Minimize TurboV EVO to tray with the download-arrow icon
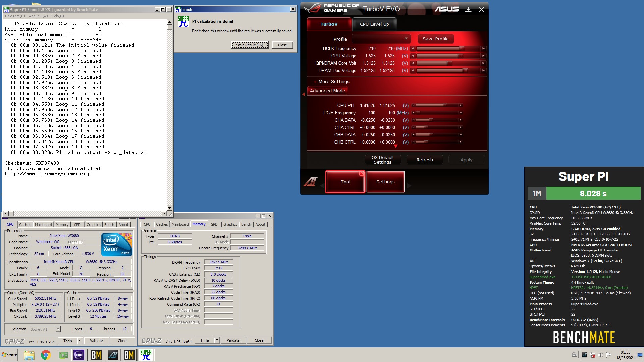Screen dimensions: 644x362 click(468, 9)
